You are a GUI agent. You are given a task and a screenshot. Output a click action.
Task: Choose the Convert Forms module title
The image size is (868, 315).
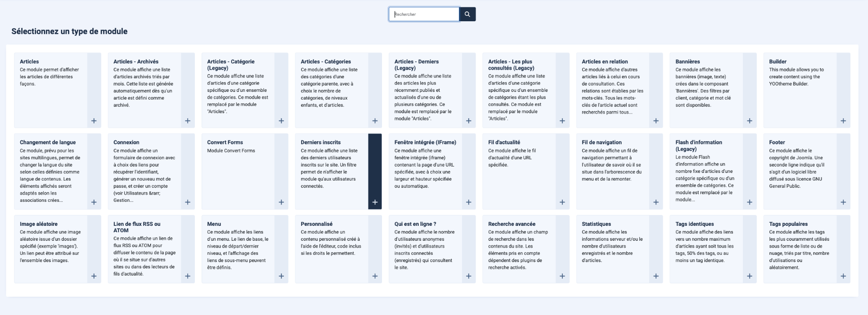225,142
